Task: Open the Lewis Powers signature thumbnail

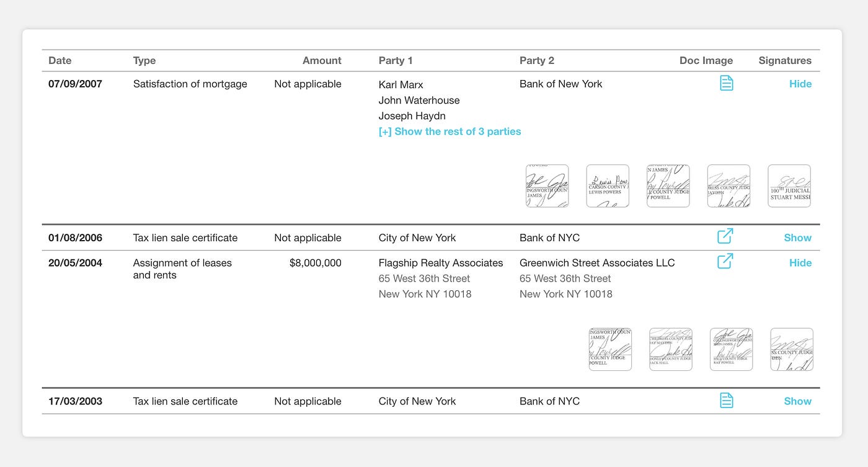Action: (608, 186)
